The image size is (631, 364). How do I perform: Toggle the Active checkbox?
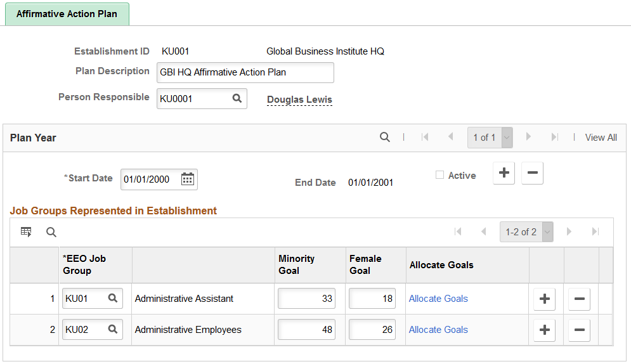point(439,176)
